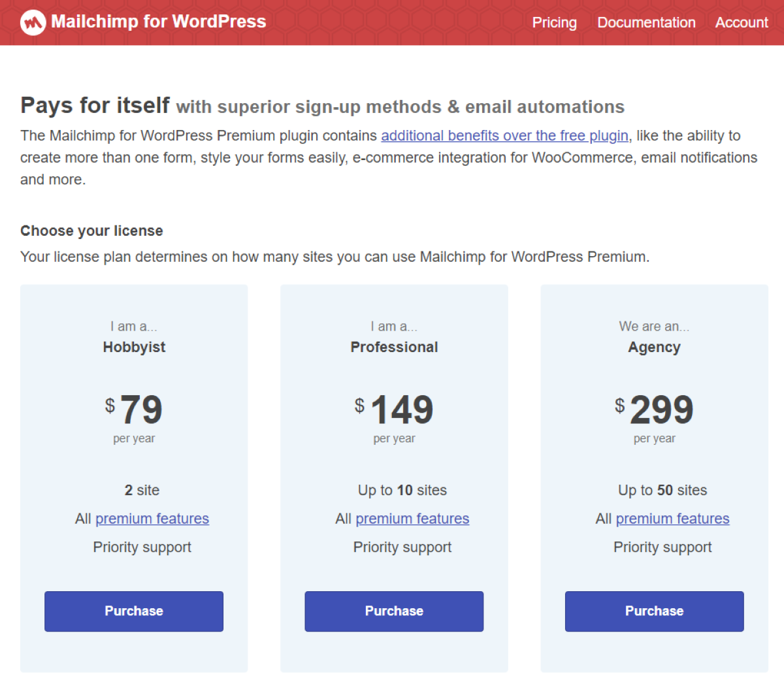Viewport: 784px width, 680px height.
Task: Purchase the Professional license
Action: coord(394,611)
